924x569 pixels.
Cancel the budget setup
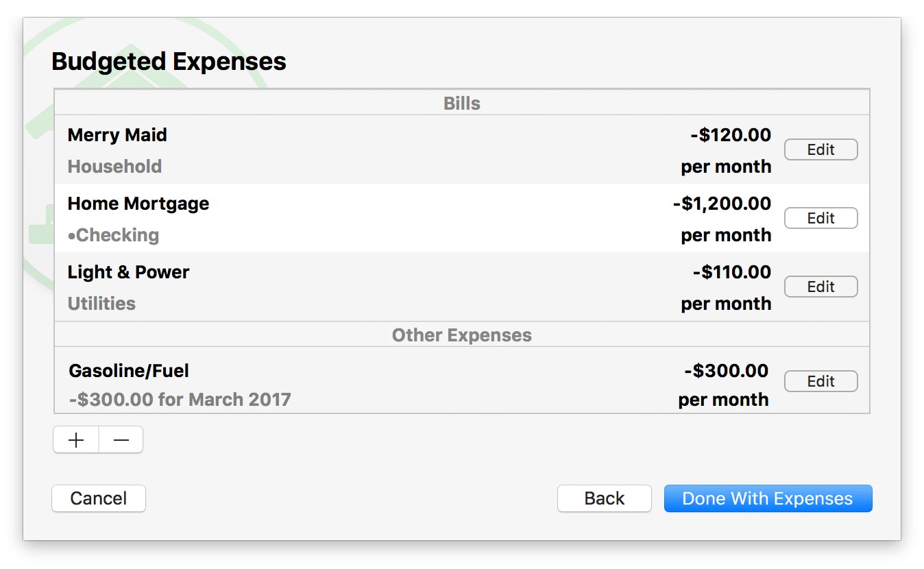(99, 498)
